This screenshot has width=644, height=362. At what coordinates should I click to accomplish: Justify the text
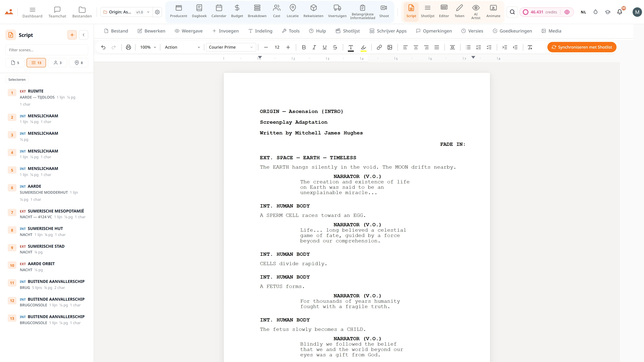point(437,47)
